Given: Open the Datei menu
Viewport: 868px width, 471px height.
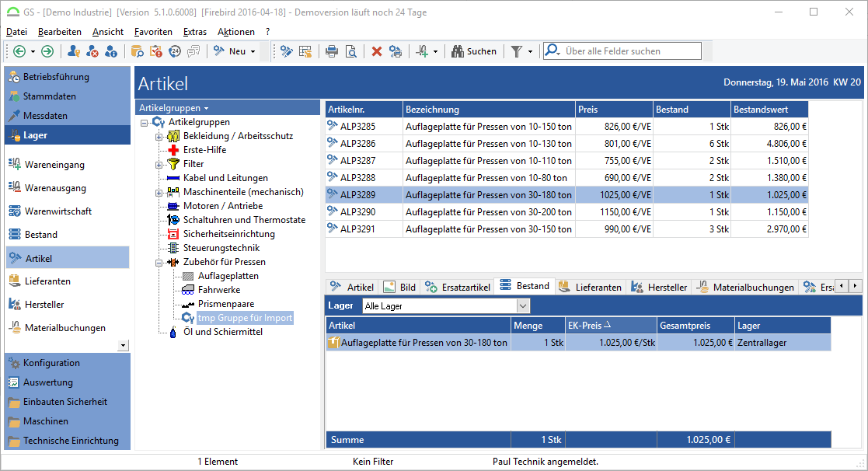Looking at the screenshot, I should tap(16, 32).
